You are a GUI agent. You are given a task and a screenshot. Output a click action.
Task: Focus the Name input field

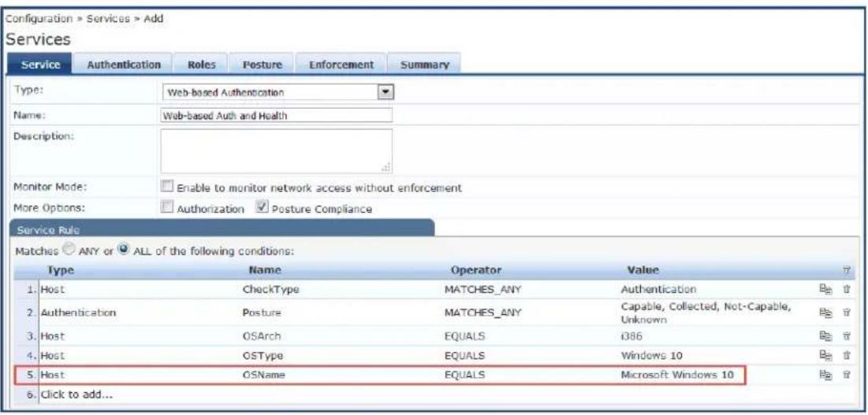(276, 115)
